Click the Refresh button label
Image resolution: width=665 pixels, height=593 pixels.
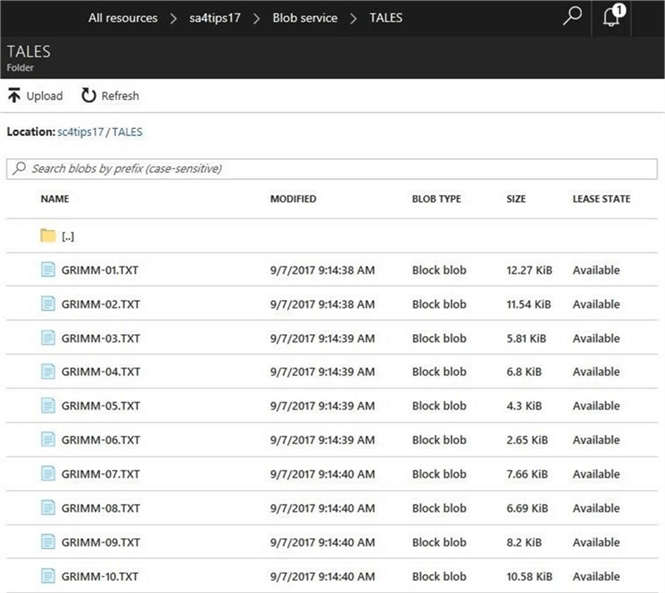120,96
